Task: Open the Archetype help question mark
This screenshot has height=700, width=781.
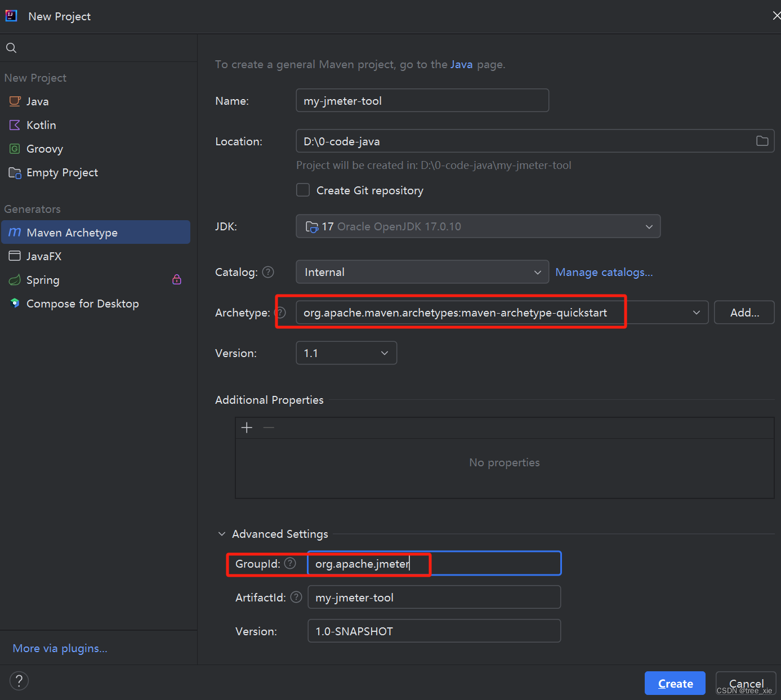Action: pos(280,313)
